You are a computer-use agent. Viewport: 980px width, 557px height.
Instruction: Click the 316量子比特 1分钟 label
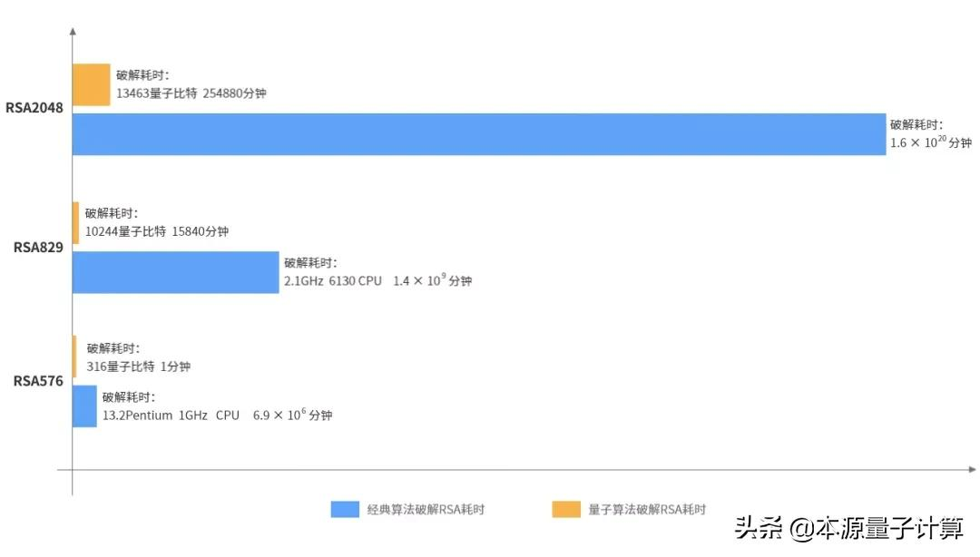pyautogui.click(x=138, y=367)
